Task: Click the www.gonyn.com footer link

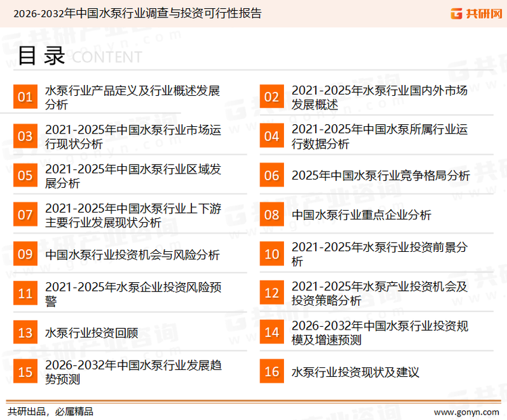Action: click(466, 413)
